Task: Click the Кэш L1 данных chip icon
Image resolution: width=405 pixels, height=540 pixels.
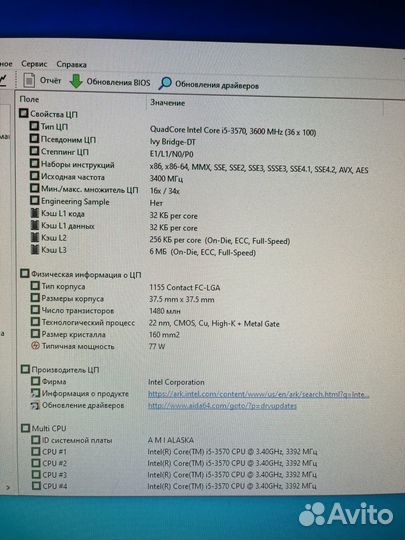Action: pos(35,225)
